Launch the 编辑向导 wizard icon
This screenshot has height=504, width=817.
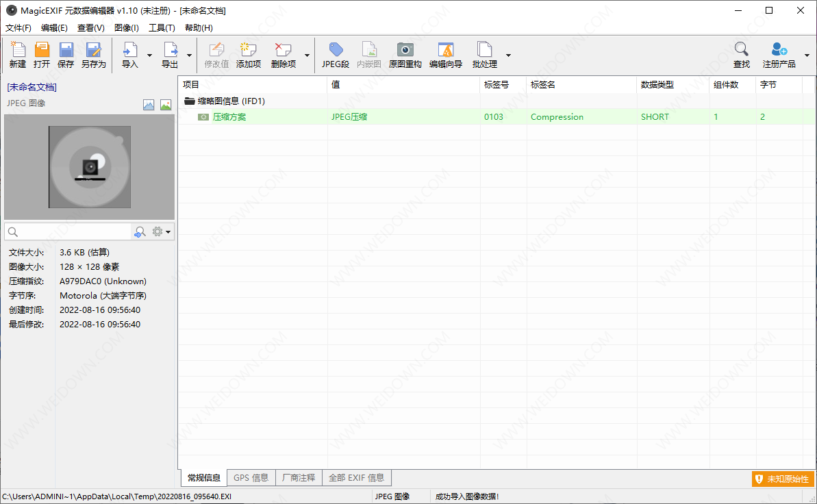pyautogui.click(x=446, y=49)
